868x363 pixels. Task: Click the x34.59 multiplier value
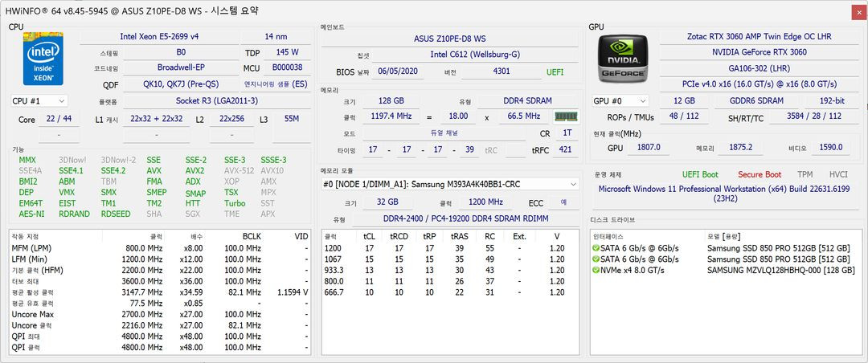point(191,292)
